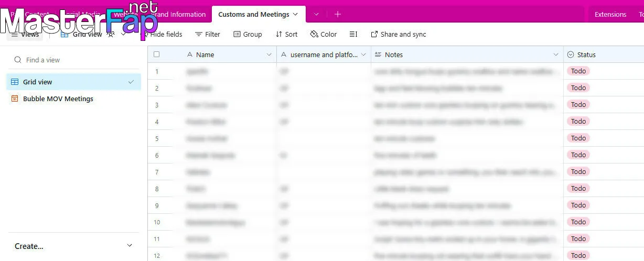Open the username and platform column dropdown
This screenshot has height=261, width=644.
point(363,55)
